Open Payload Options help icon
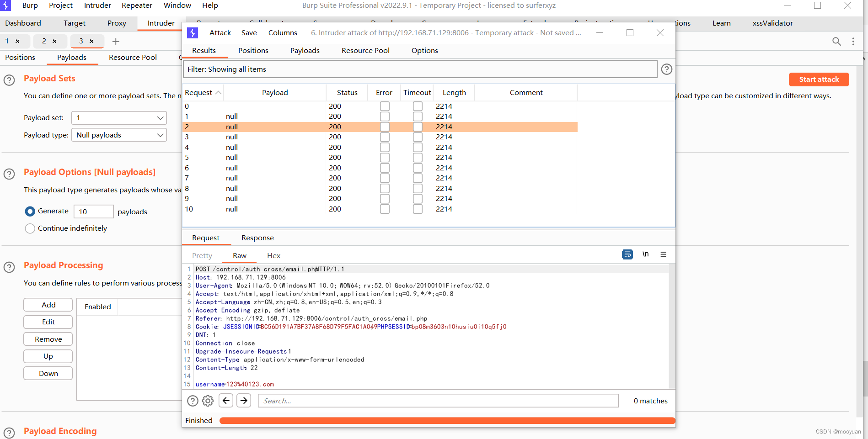 [x=9, y=174]
